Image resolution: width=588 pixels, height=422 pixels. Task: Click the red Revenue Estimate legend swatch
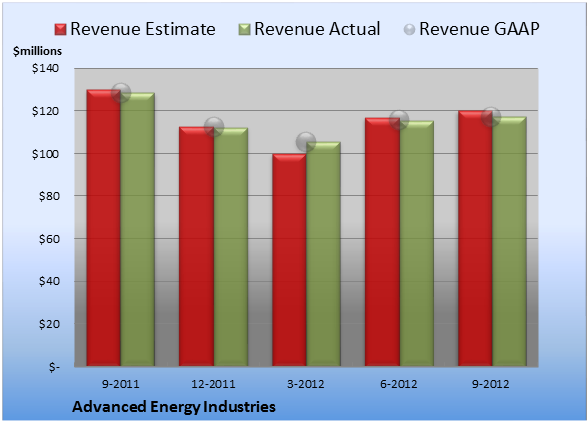tap(60, 30)
